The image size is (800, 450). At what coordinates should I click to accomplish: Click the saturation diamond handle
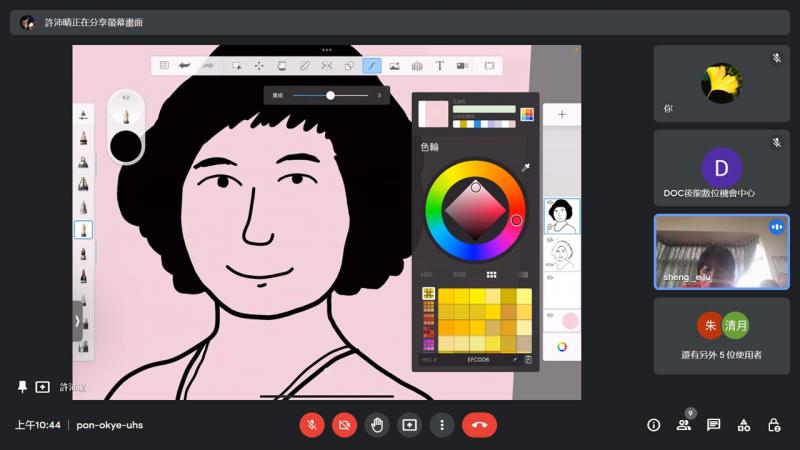[x=476, y=187]
